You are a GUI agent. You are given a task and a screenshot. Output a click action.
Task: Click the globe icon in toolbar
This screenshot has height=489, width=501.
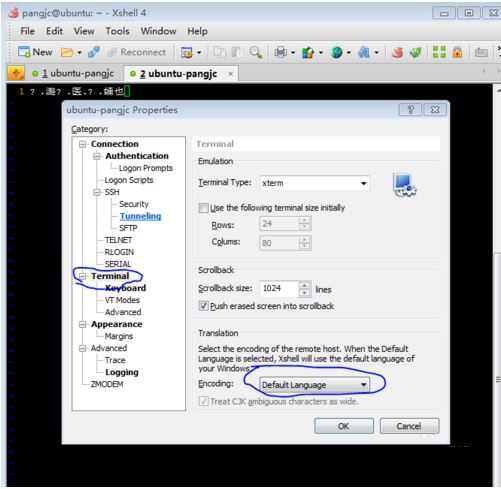(x=337, y=52)
